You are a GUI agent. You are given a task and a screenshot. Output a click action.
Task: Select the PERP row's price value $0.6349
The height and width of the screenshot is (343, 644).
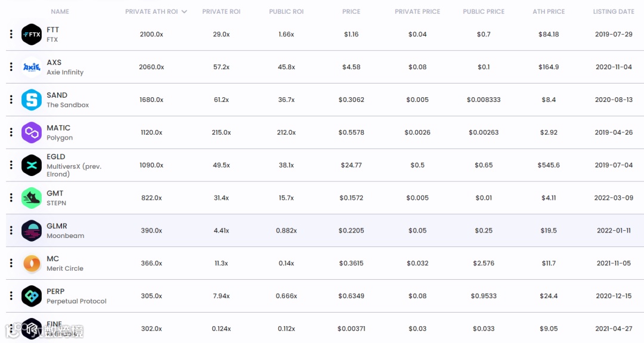[x=351, y=296]
